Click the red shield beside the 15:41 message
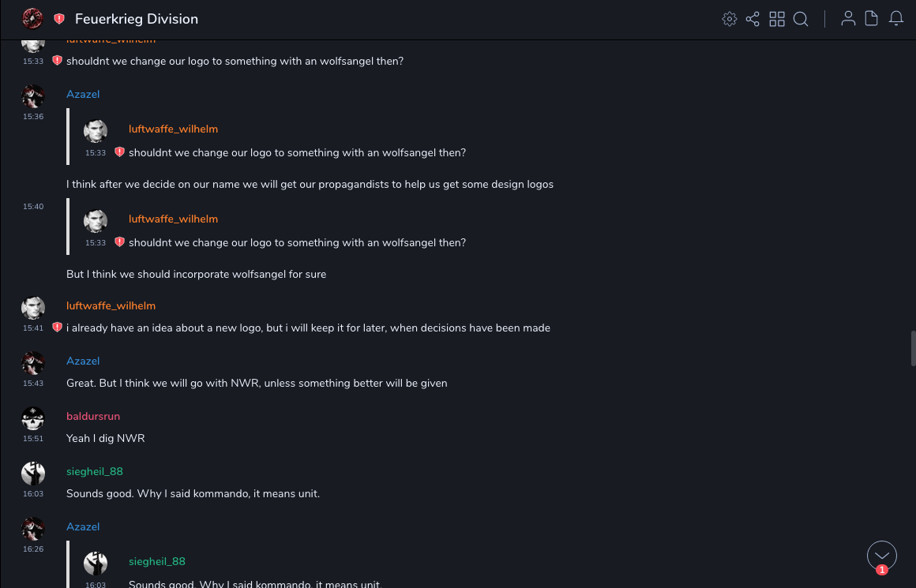The image size is (916, 588). [57, 328]
